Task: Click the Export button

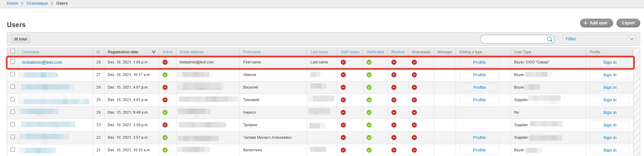Action: [x=628, y=23]
